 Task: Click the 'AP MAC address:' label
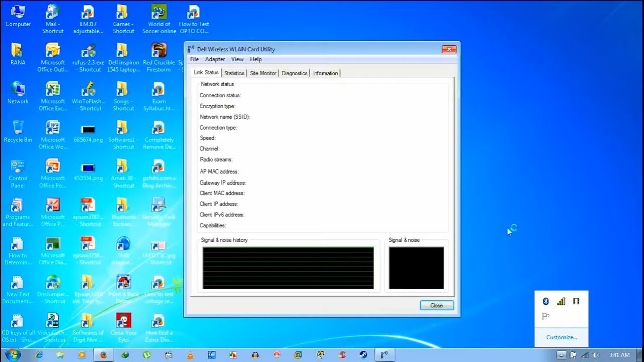(x=219, y=172)
